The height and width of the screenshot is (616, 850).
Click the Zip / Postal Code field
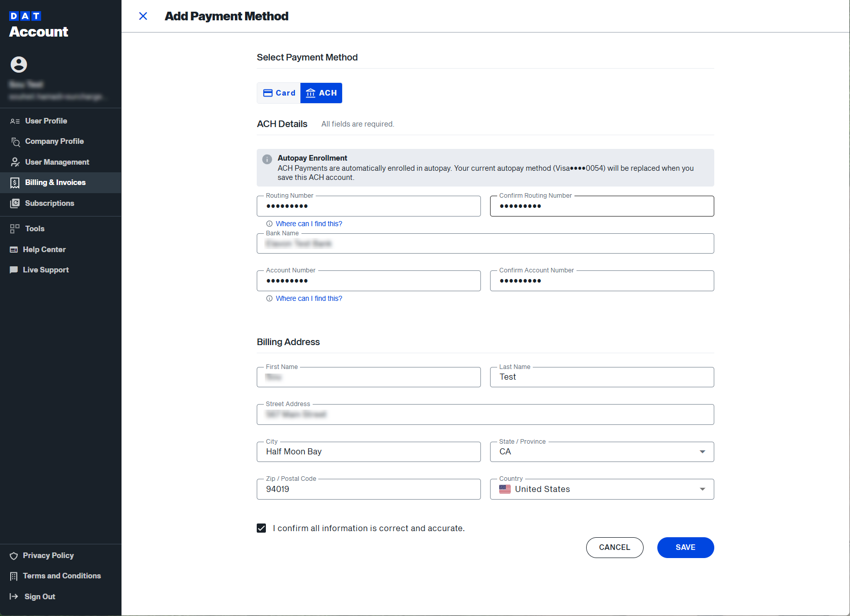click(x=369, y=489)
